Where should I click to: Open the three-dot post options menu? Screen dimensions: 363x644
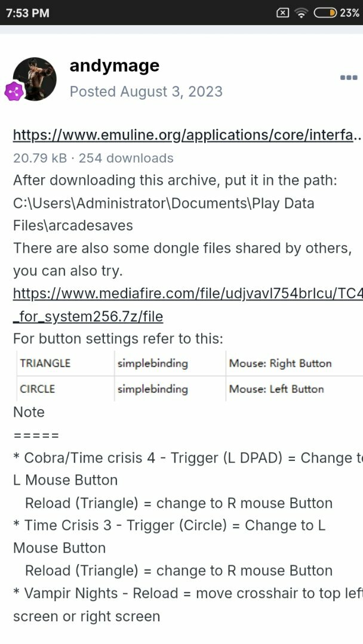point(349,77)
